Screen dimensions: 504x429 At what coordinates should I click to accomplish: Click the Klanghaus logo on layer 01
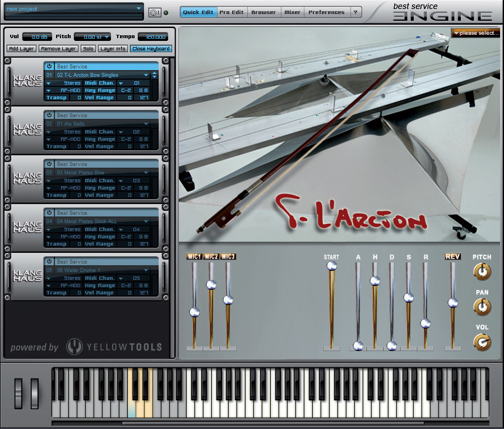(x=27, y=80)
